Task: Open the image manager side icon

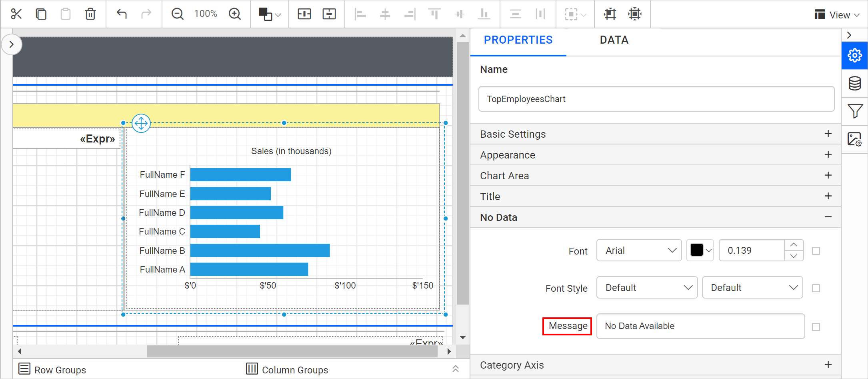Action: coord(855,139)
